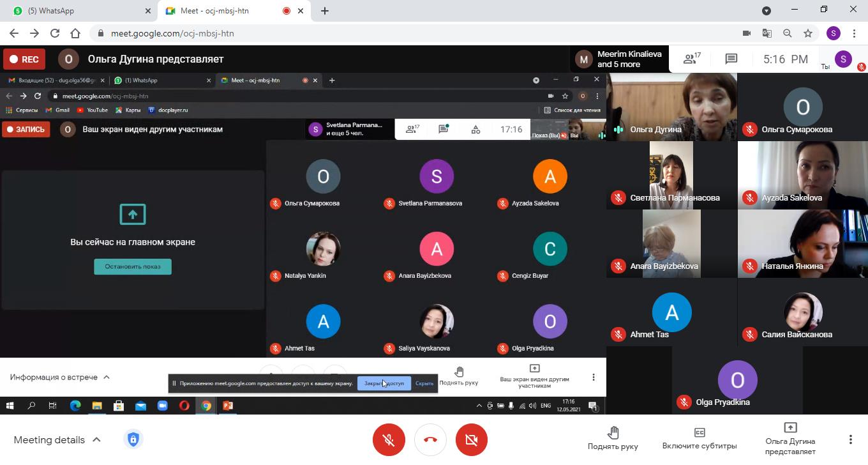Click Скрыть link in sharing notification

pyautogui.click(x=424, y=383)
